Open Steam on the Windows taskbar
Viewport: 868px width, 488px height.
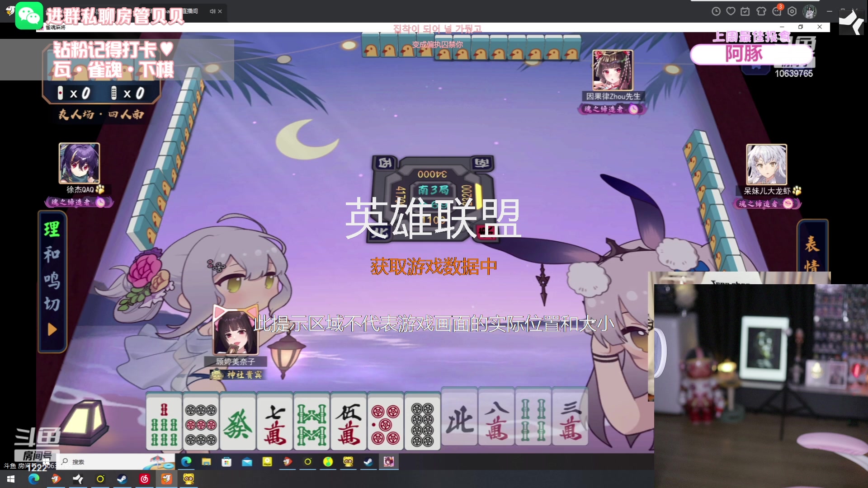(x=122, y=479)
